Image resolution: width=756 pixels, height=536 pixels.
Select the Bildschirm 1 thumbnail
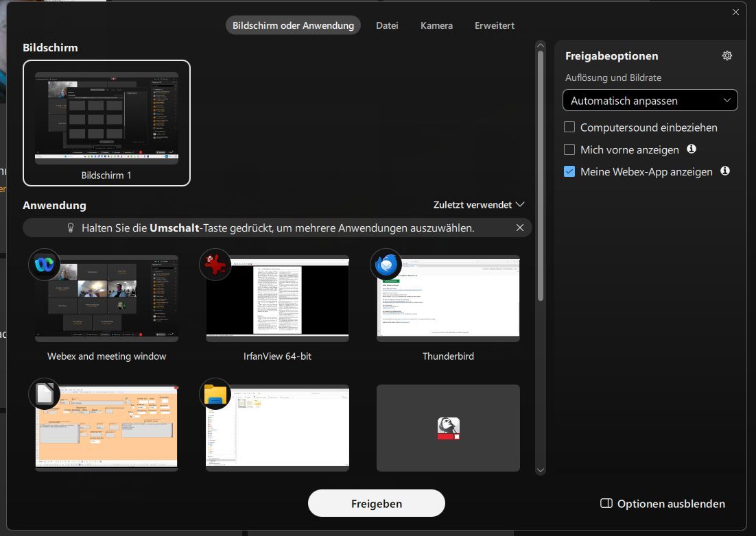pyautogui.click(x=106, y=123)
